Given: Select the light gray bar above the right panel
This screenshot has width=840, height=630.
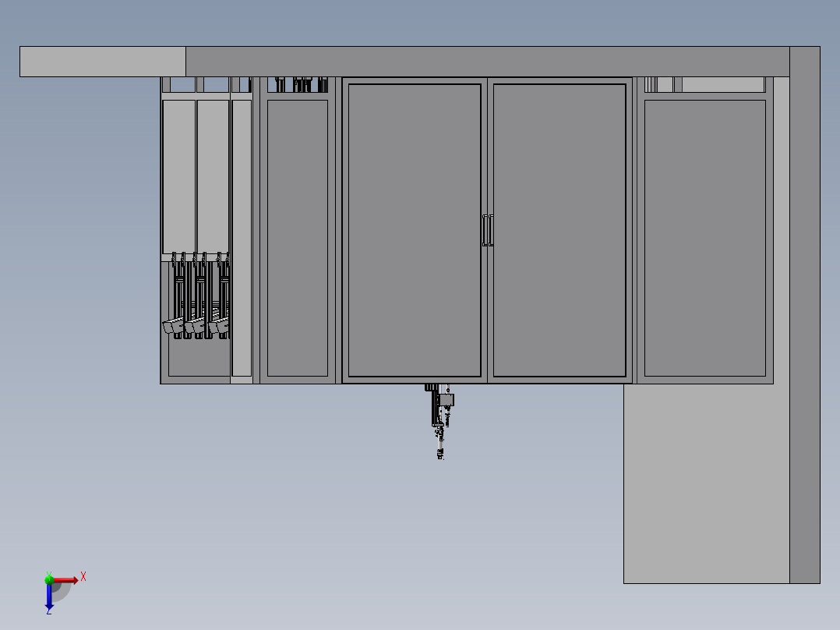Looking at the screenshot, I should pos(722,85).
